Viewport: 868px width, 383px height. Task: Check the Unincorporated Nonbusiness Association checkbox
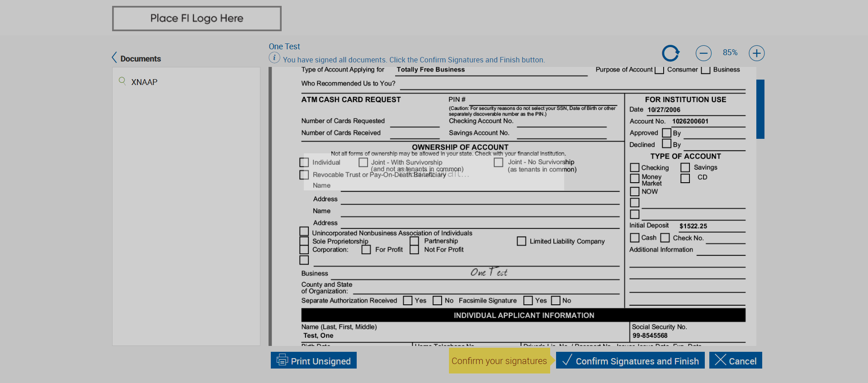click(x=304, y=231)
